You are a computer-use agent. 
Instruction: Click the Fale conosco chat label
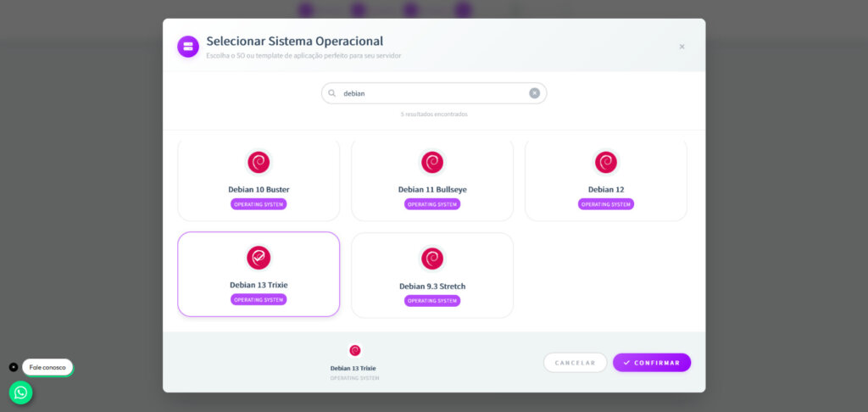47,367
